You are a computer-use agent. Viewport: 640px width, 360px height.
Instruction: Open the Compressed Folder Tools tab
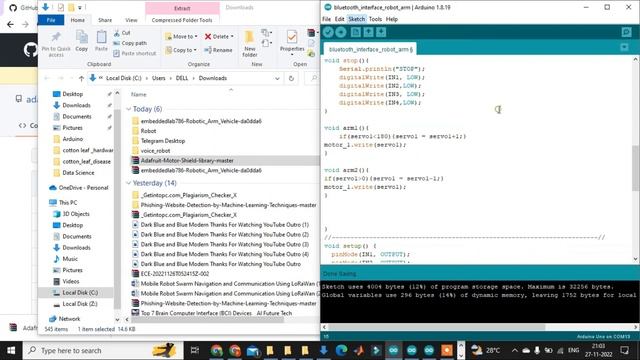(x=182, y=20)
